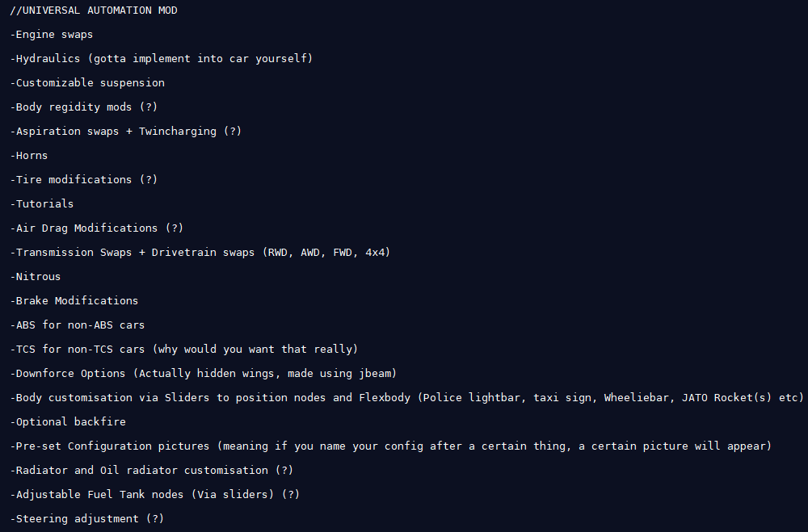Viewport: 808px width, 532px height.
Task: Click the Steering adjustment line
Action: (x=87, y=518)
